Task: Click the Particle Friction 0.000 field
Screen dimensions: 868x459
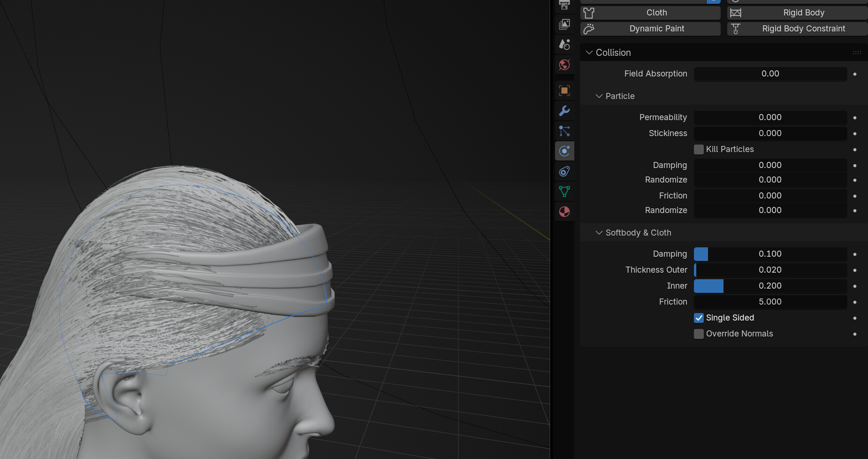Action: [x=770, y=196]
